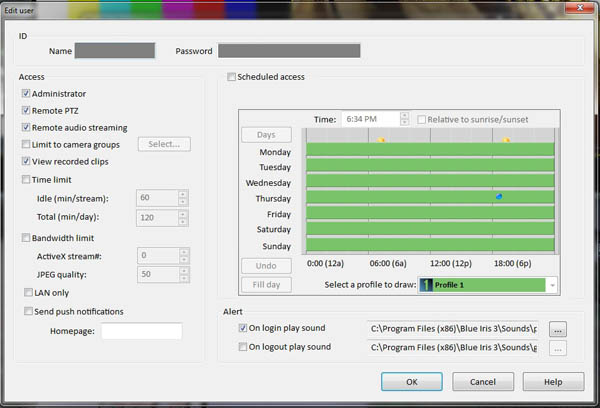Toggle On login play sound
The height and width of the screenshot is (408, 600).
243,328
